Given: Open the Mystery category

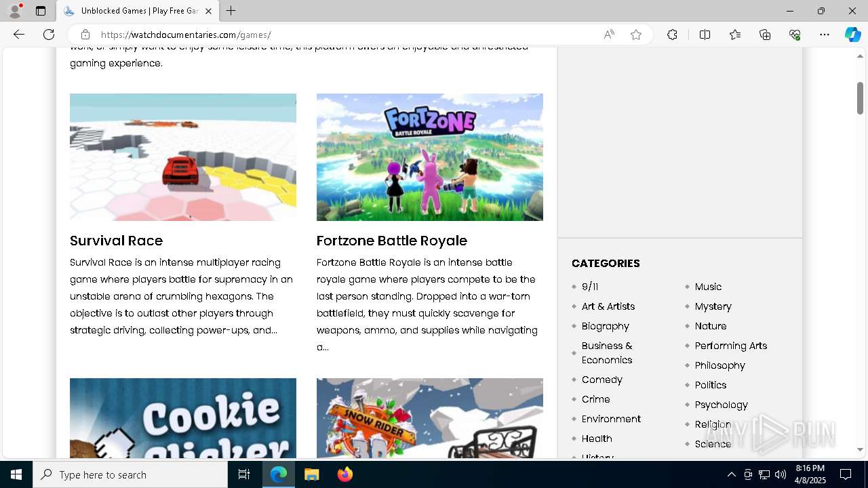Looking at the screenshot, I should pos(713,306).
